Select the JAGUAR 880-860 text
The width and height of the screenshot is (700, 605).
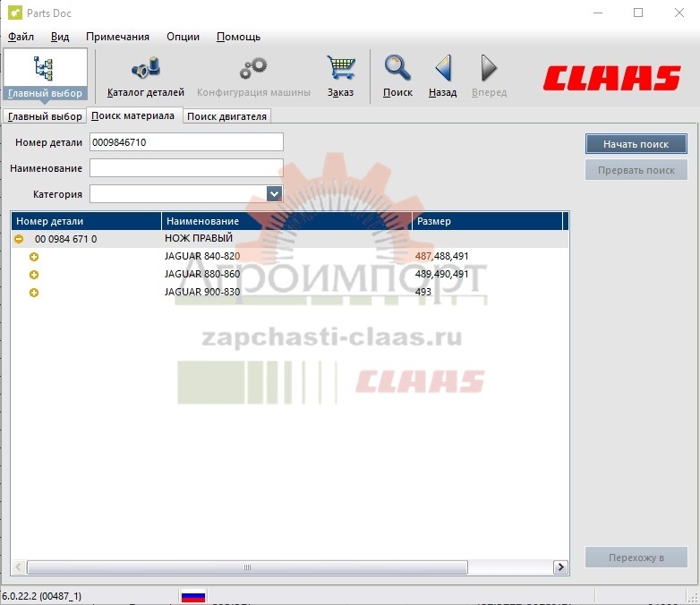(x=202, y=274)
